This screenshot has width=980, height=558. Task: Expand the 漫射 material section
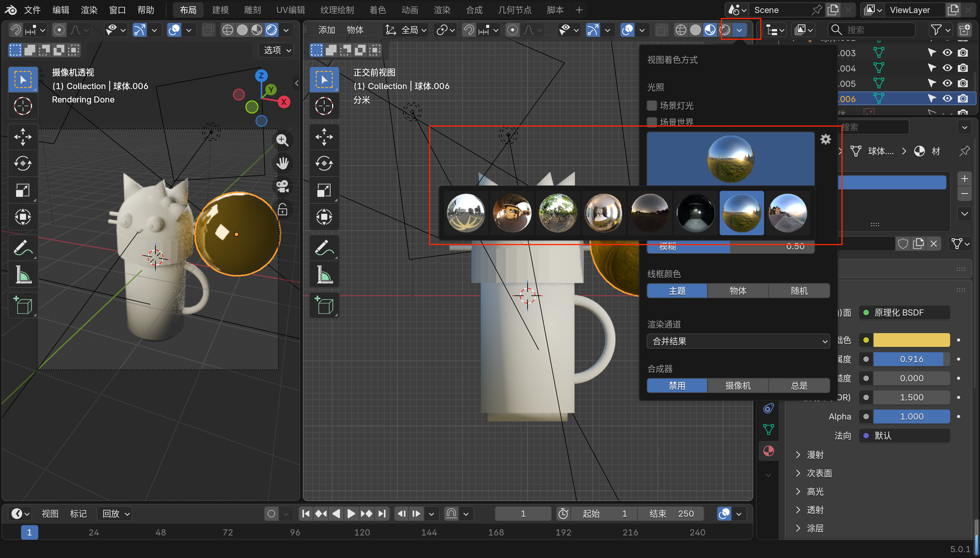(x=815, y=454)
